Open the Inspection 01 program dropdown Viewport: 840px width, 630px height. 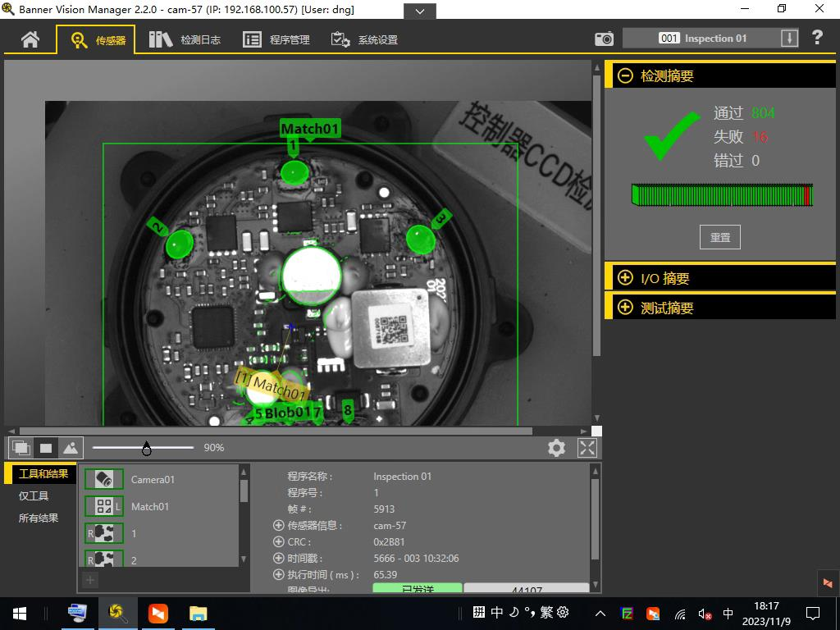(789, 39)
